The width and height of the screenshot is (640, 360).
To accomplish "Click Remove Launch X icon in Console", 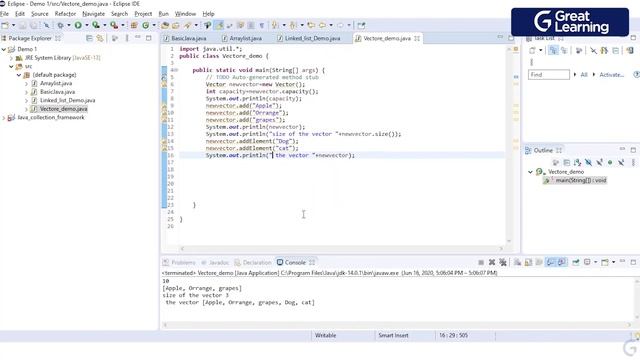I will [x=492, y=262].
